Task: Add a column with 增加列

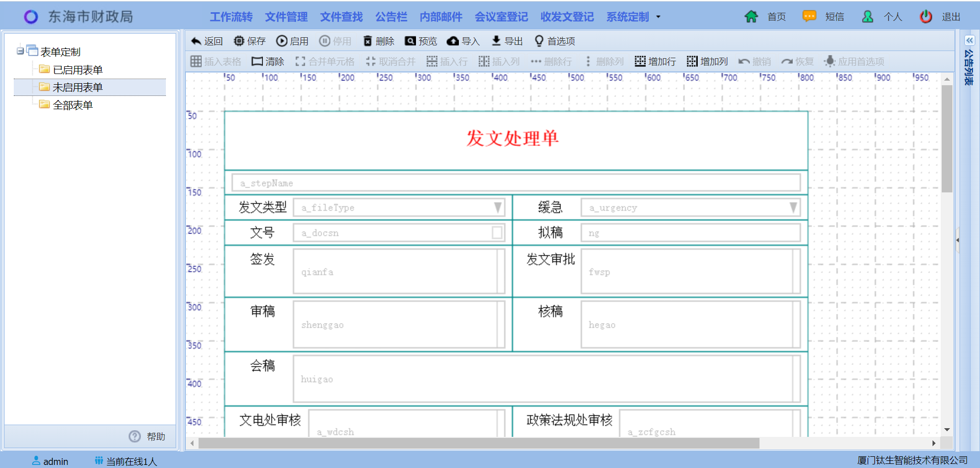Action: tap(707, 62)
